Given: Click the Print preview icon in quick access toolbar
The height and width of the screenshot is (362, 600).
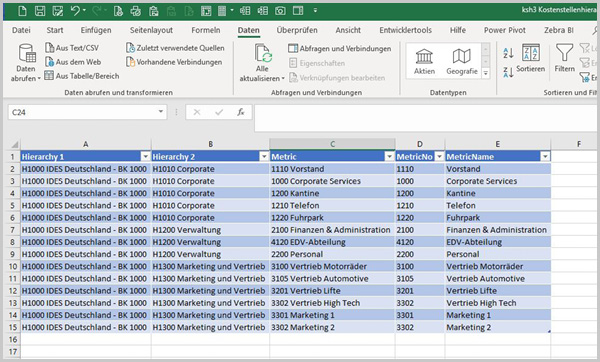Looking at the screenshot, I should (118, 11).
